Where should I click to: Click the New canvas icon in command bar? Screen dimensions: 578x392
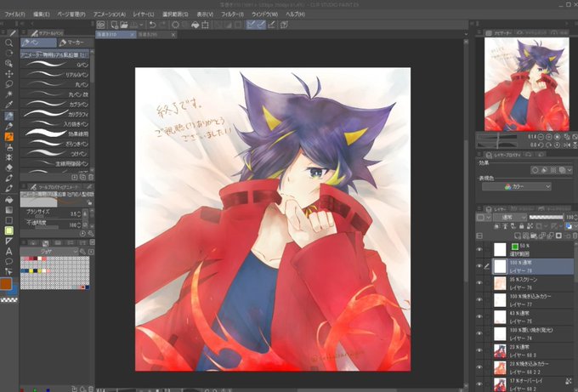[x=114, y=25]
